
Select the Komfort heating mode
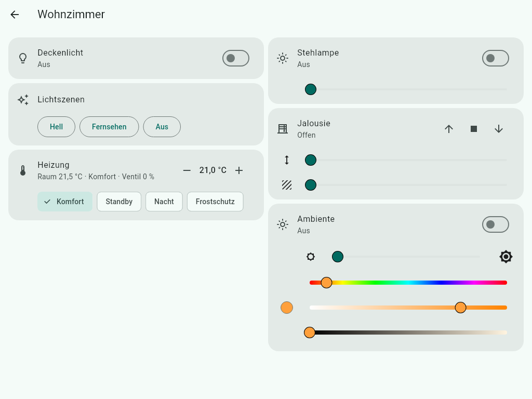(x=65, y=202)
